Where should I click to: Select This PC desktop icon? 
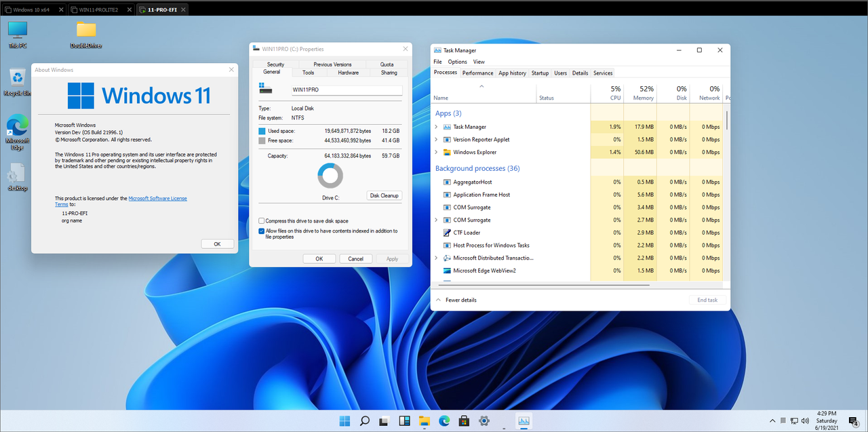coord(18,34)
